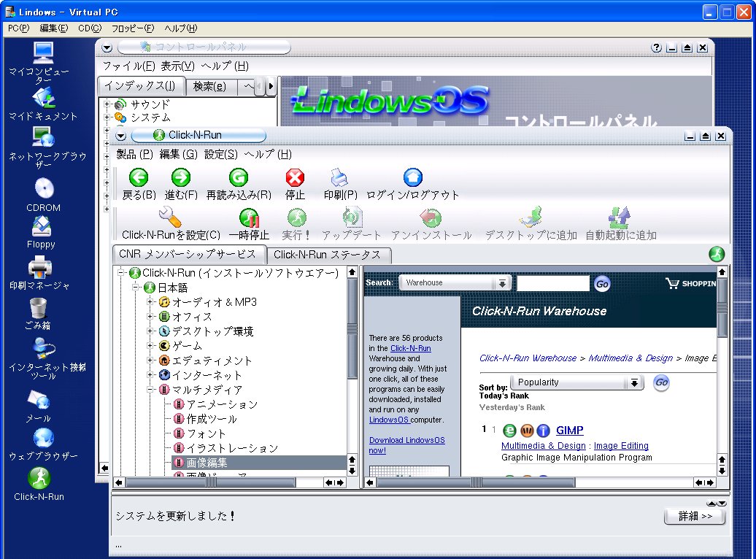Screen dimensions: 756x559
Task: Open the メール desktop icon
Action: [x=39, y=399]
